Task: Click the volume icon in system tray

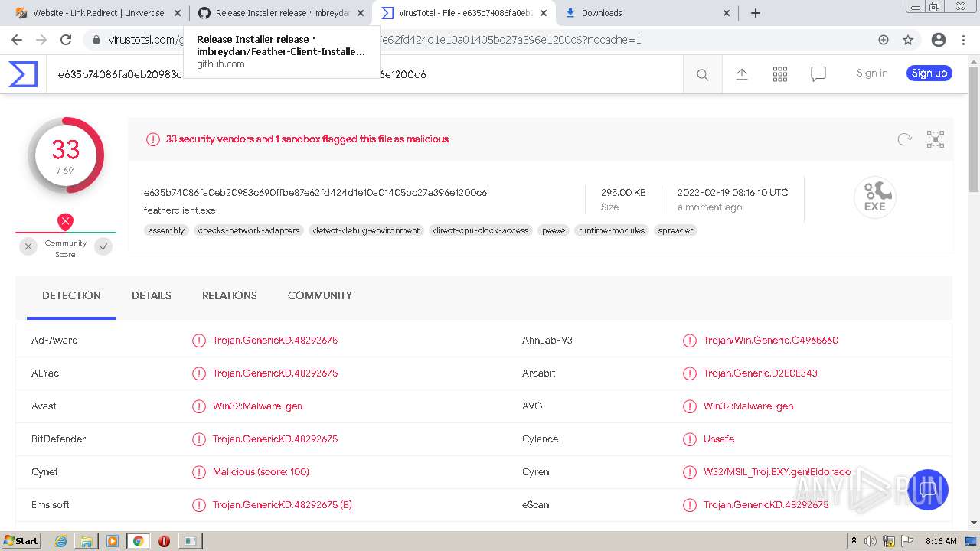Action: [869, 541]
